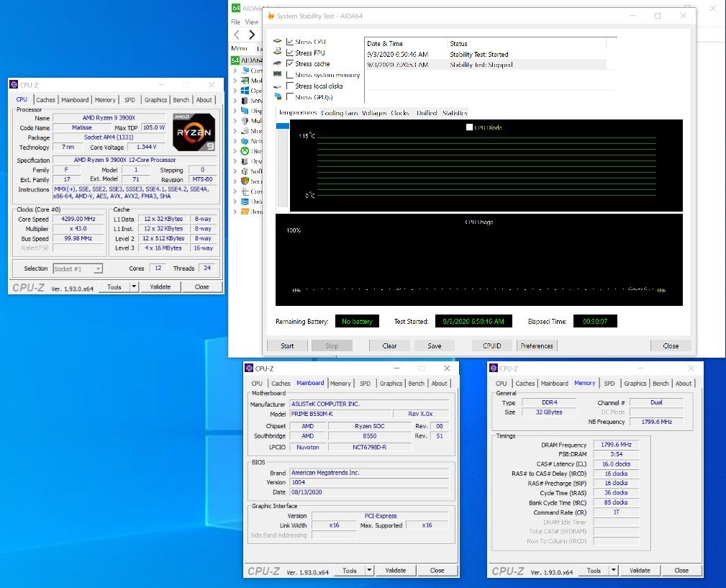Click the Security shield icon in AIDA64 tree
Screen dimensions: 726x588
coord(245,181)
